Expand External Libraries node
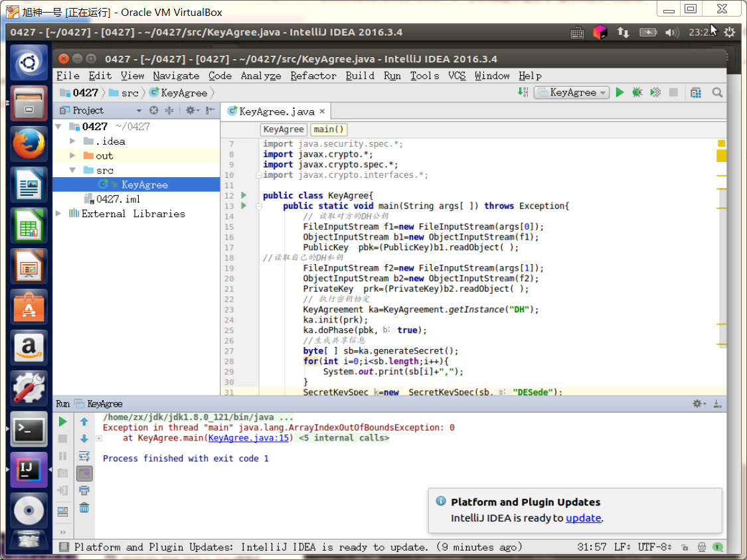 click(58, 214)
